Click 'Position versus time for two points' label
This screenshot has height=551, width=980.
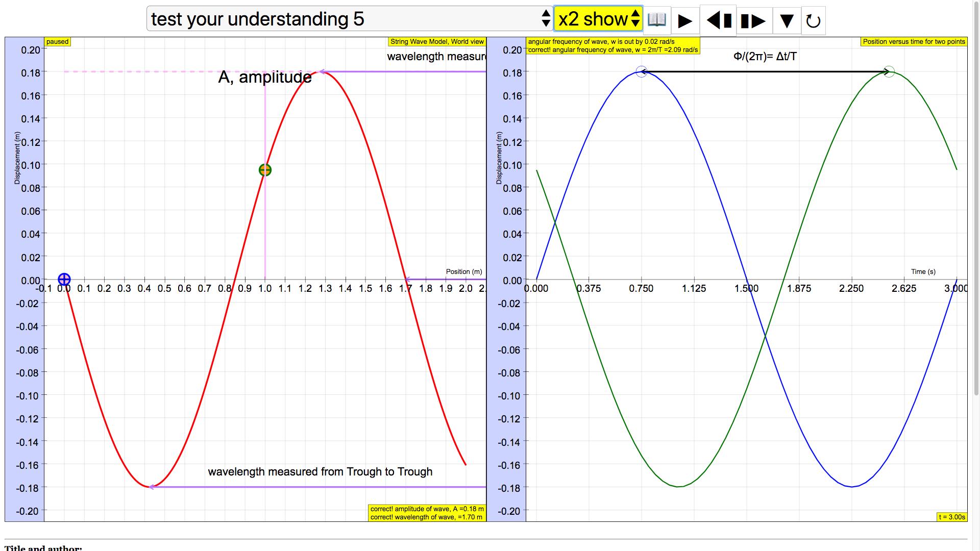click(x=914, y=42)
